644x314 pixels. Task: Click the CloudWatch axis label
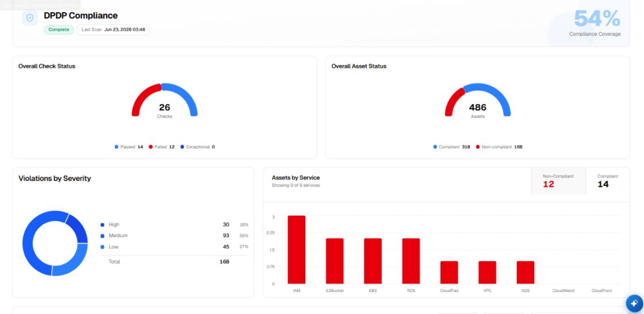coord(563,290)
